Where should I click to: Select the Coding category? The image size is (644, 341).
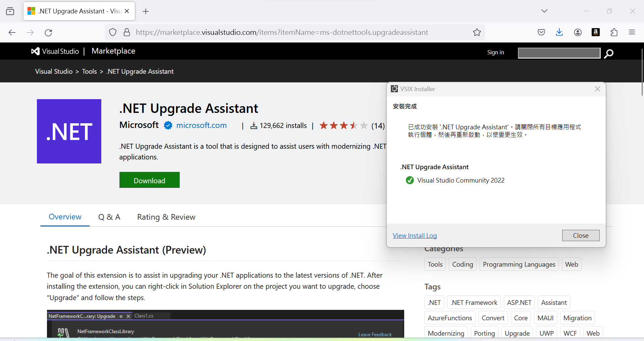463,264
